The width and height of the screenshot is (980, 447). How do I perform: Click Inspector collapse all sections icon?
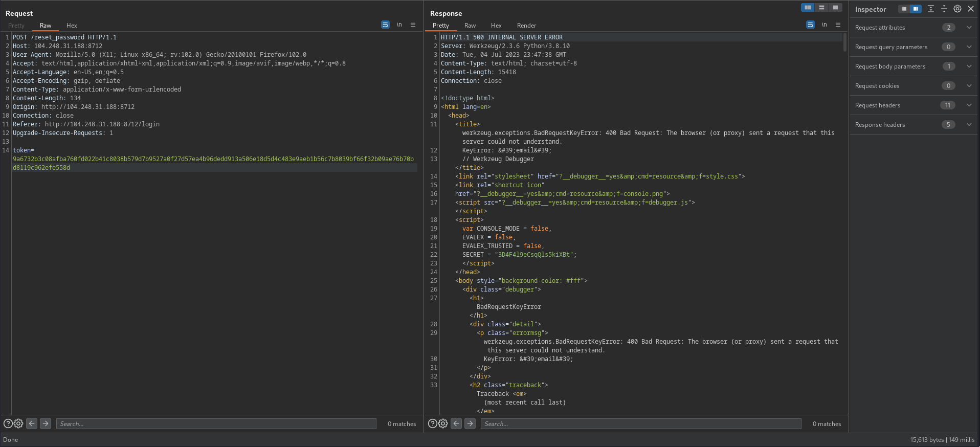tap(944, 9)
